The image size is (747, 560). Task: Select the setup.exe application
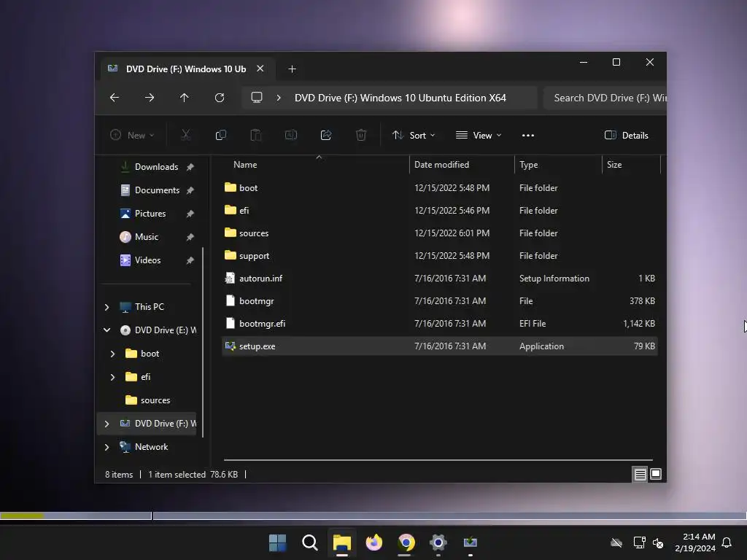(x=440, y=346)
